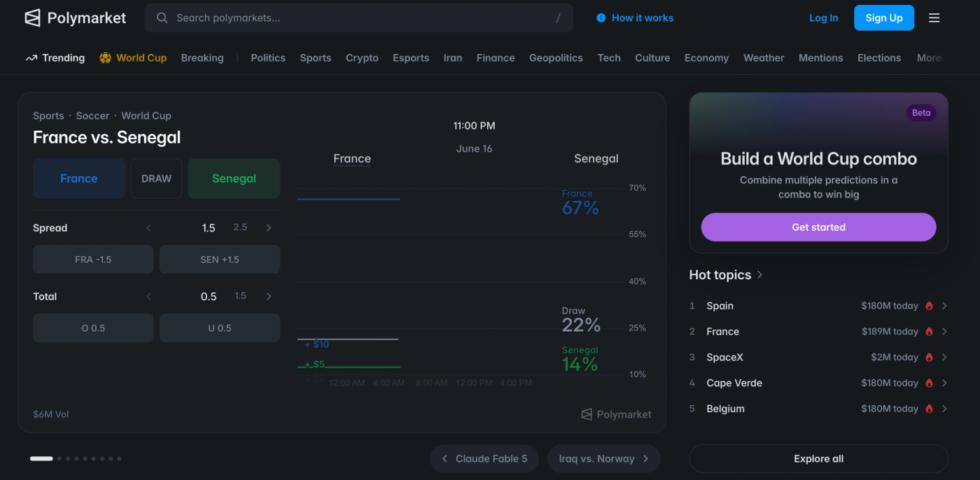Click the Beta badge
Screen dimensions: 980x480
click(921, 113)
